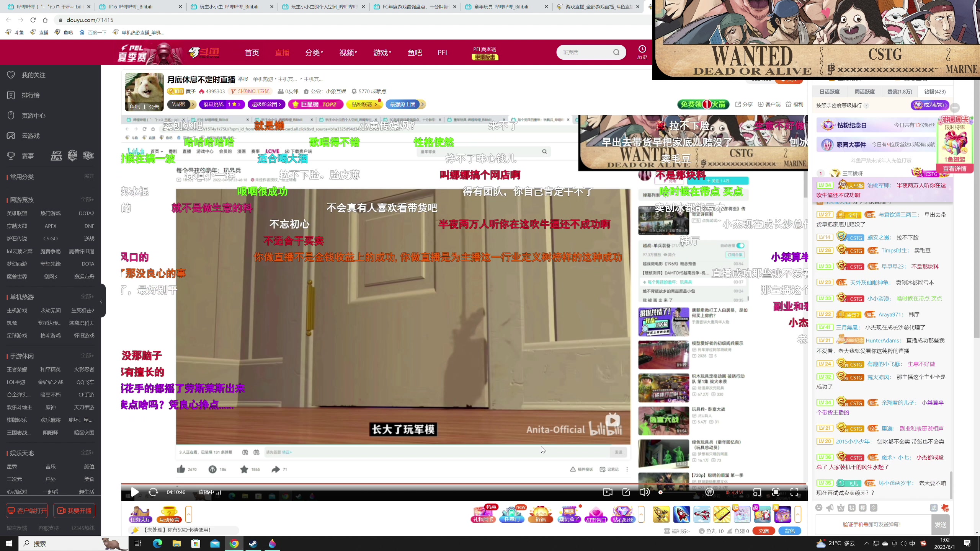Click the player's edit/note icon
Image resolution: width=980 pixels, height=551 pixels.
coord(626,492)
